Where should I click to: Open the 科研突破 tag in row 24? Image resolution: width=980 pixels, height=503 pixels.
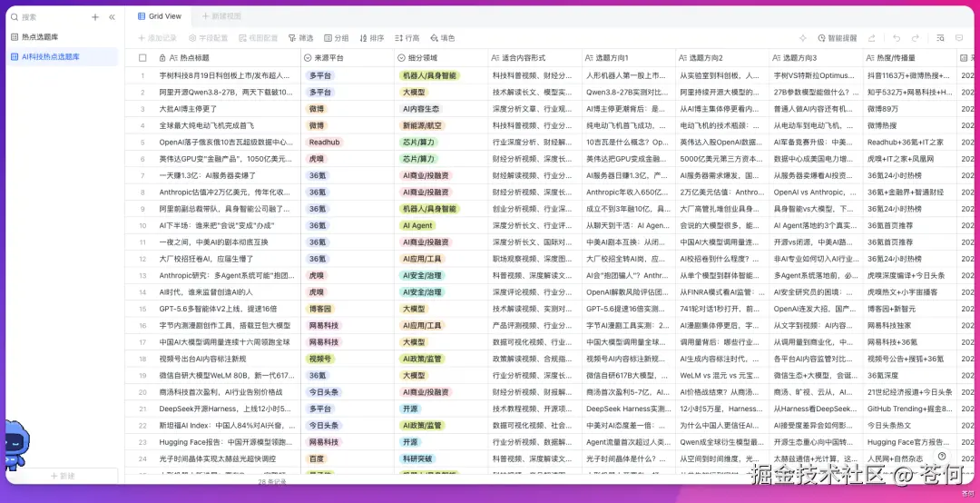pyautogui.click(x=417, y=459)
